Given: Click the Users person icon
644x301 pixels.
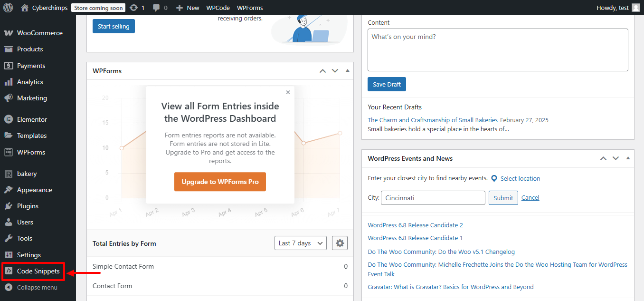Looking at the screenshot, I should (9, 222).
